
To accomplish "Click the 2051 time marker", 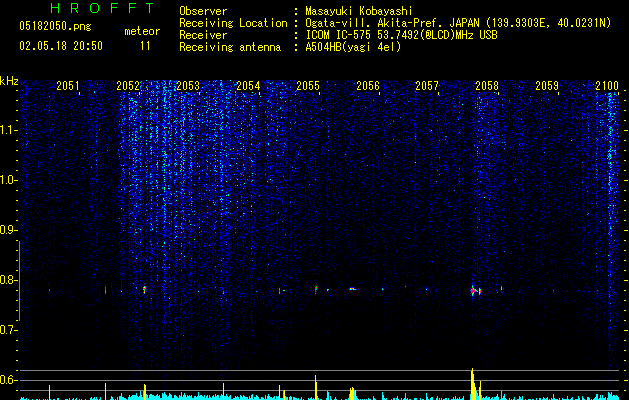I will [68, 85].
